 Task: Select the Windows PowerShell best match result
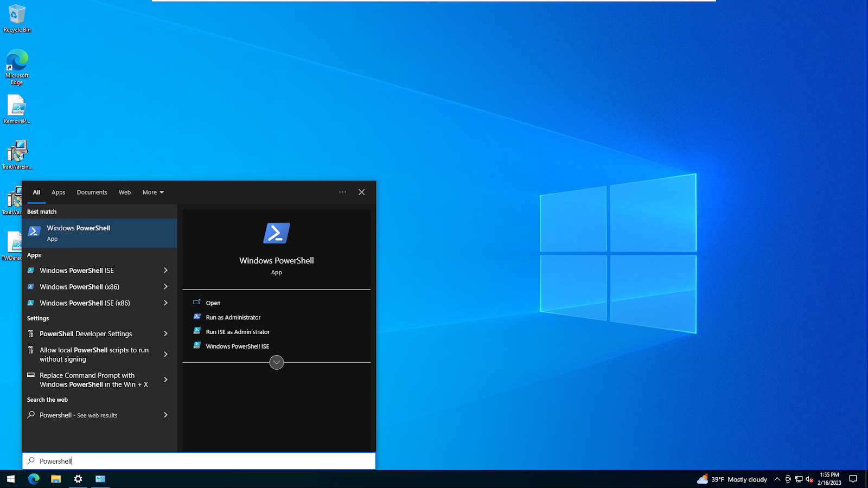pos(100,233)
